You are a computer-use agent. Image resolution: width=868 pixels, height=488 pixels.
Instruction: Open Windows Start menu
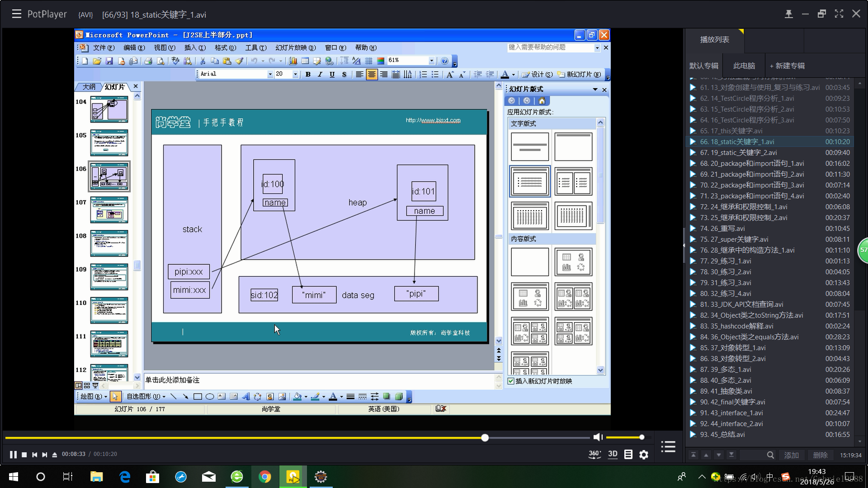pos(14,477)
